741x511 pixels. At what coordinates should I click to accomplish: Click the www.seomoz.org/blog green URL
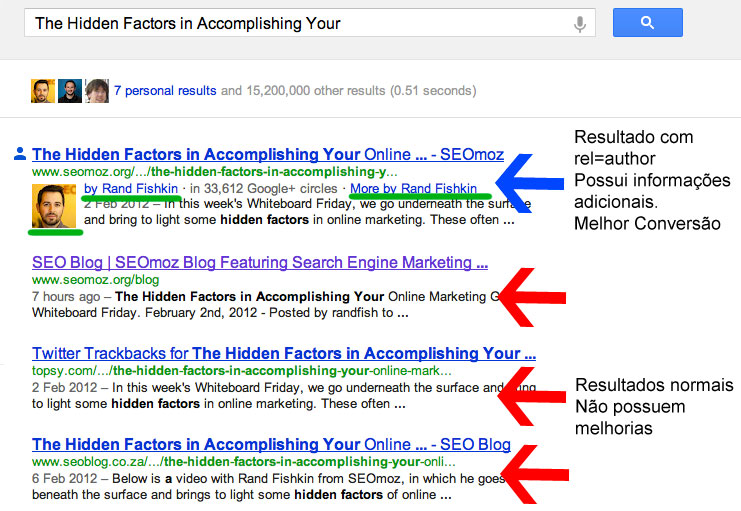coord(95,280)
